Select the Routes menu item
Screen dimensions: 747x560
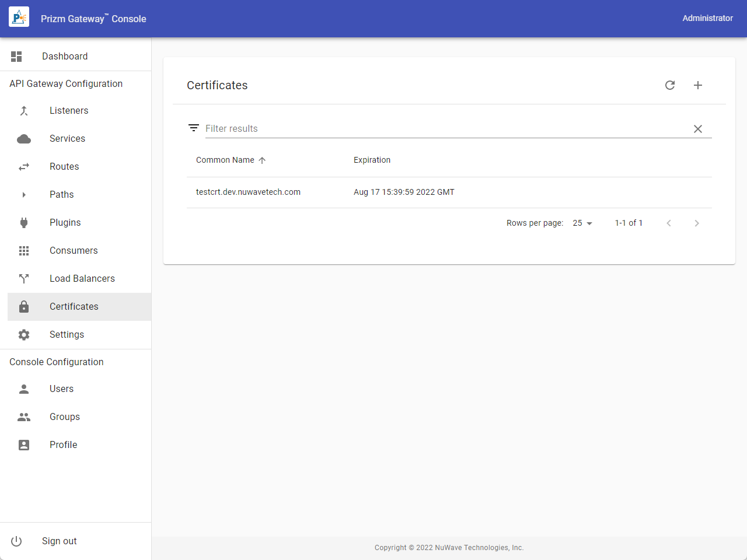tap(64, 167)
